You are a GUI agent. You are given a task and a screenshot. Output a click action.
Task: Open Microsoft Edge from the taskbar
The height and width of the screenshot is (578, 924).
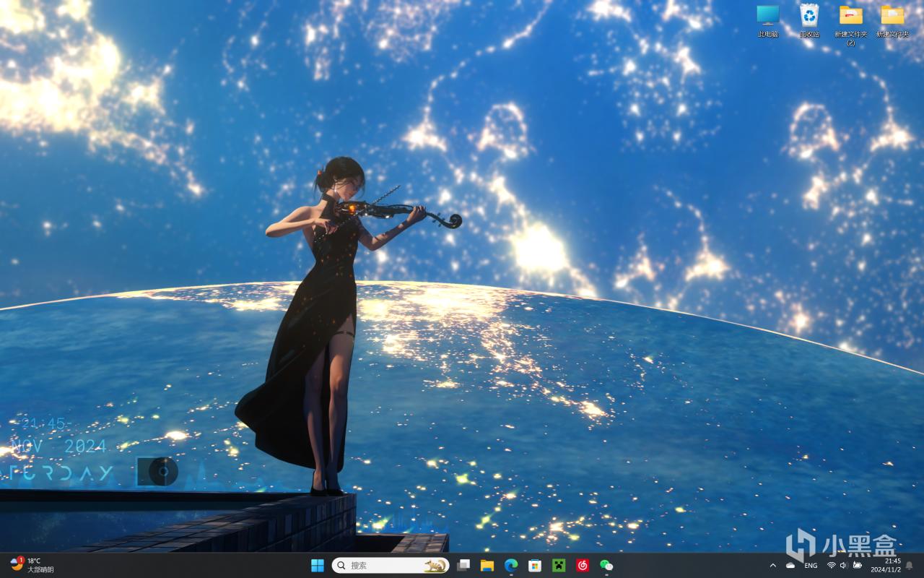pyautogui.click(x=511, y=565)
